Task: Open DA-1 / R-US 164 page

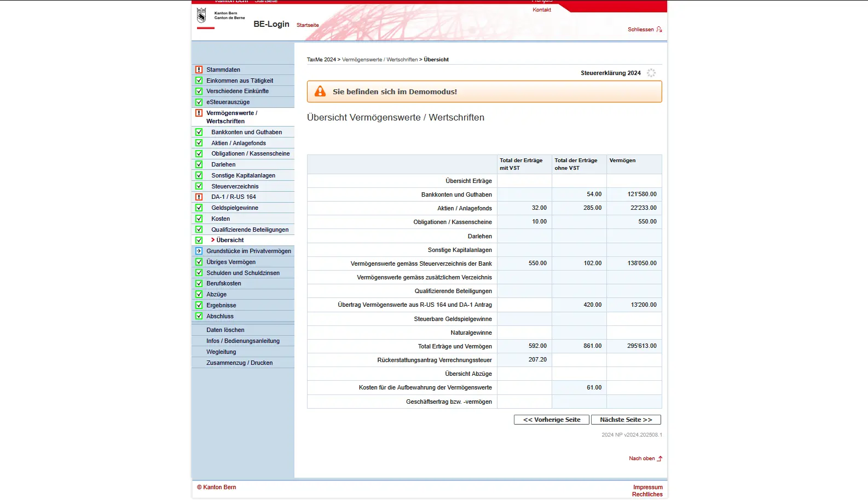Action: pyautogui.click(x=234, y=197)
